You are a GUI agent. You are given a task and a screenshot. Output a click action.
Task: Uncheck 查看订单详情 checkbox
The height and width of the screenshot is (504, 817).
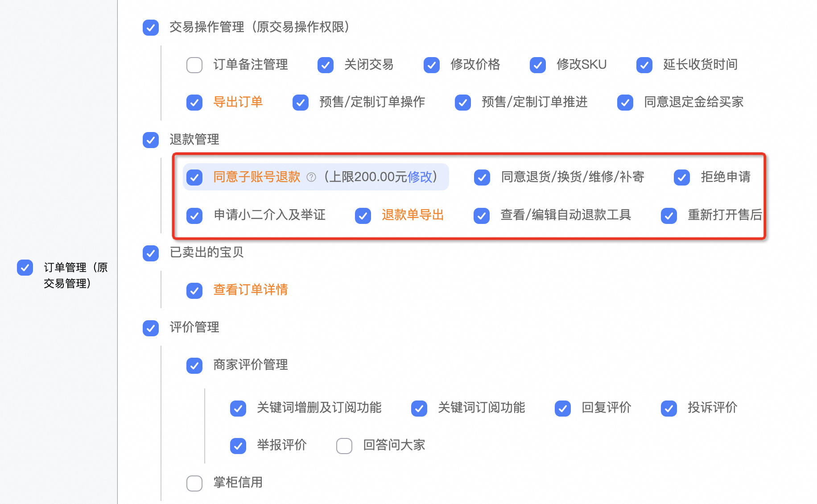tap(194, 291)
